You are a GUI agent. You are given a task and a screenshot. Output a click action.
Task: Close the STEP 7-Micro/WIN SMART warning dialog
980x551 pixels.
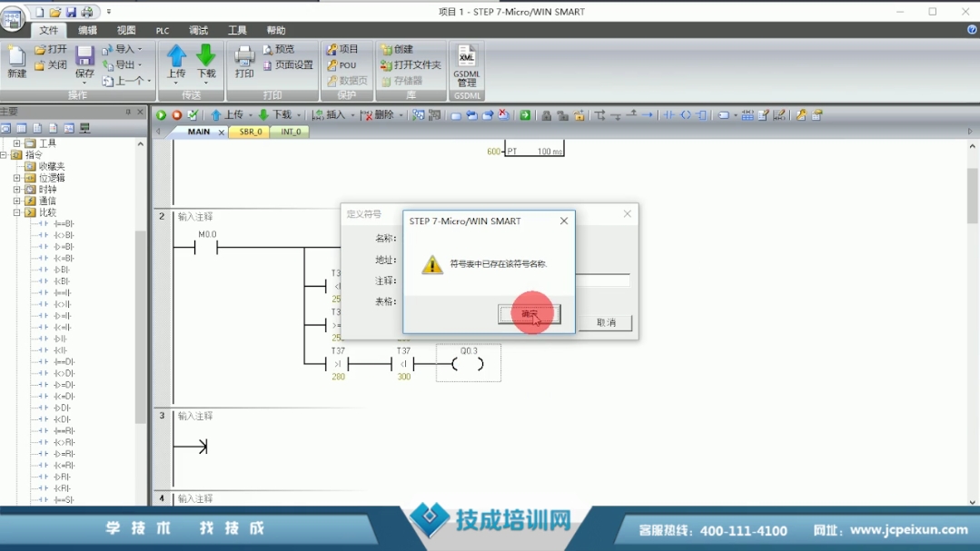coord(564,221)
